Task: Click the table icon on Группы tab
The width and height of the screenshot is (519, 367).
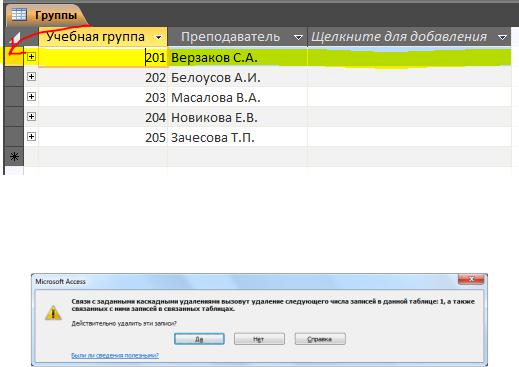Action: [19, 14]
